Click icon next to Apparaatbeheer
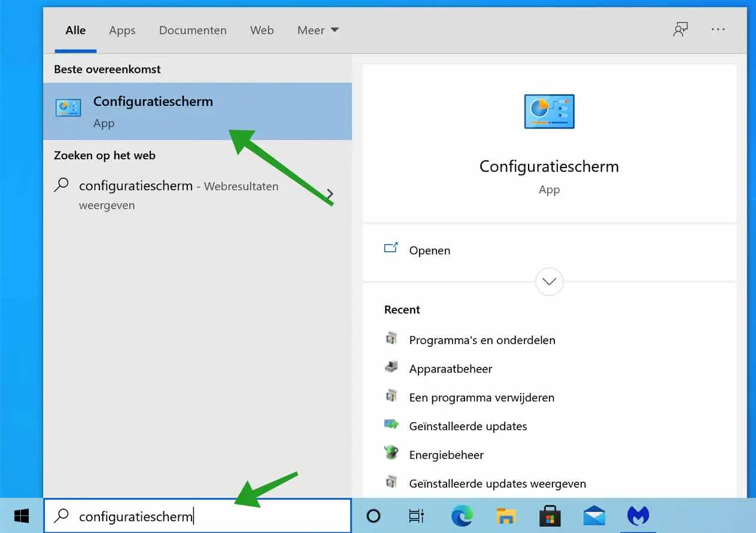The image size is (756, 533). (391, 367)
